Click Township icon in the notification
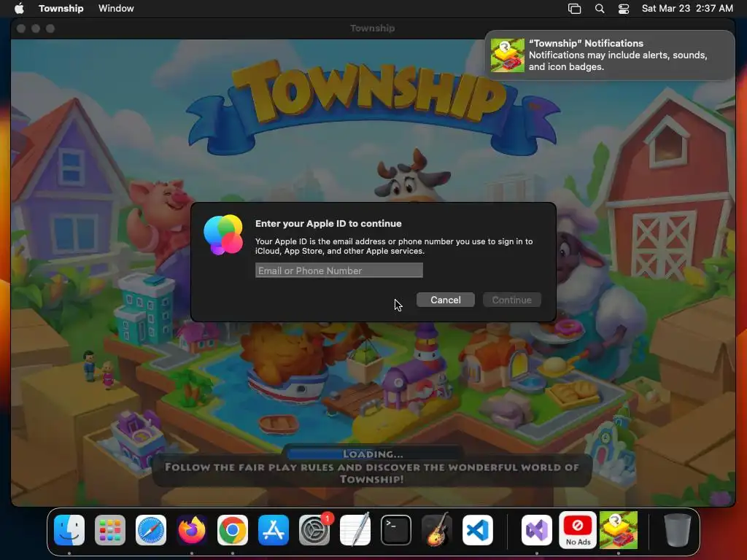 click(508, 55)
